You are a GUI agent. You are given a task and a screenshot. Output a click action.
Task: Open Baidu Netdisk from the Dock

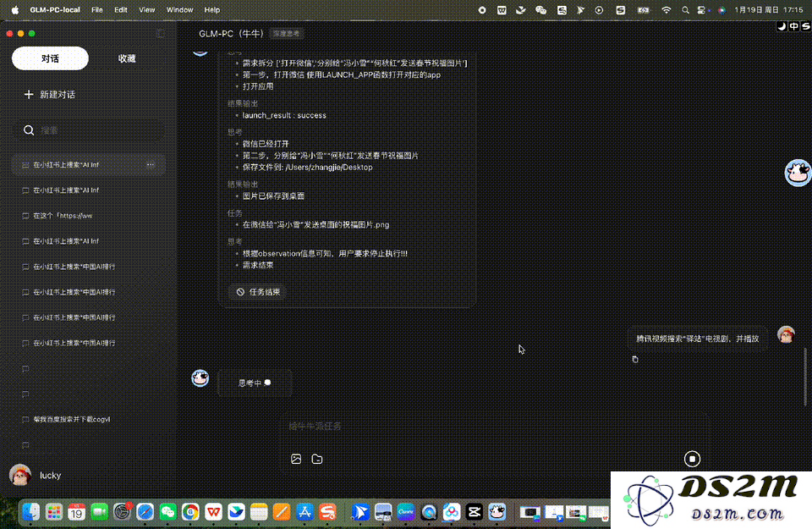(x=451, y=512)
